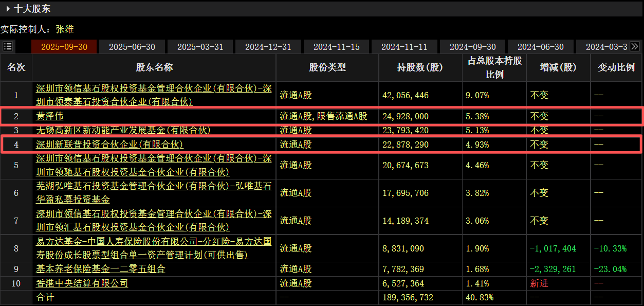This screenshot has height=306, width=644.
Task: Click the 持股数(股) column header
Action: [x=420, y=67]
